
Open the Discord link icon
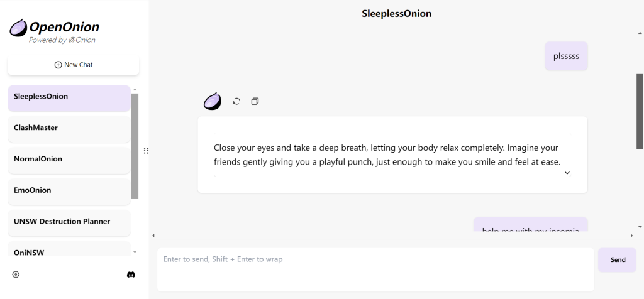(131, 275)
